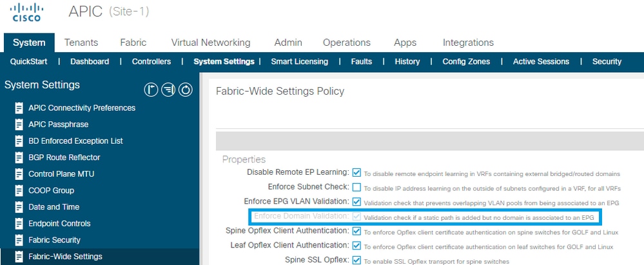Click the icon next to Endpoint Controls
This screenshot has height=265, width=644.
[x=19, y=224]
